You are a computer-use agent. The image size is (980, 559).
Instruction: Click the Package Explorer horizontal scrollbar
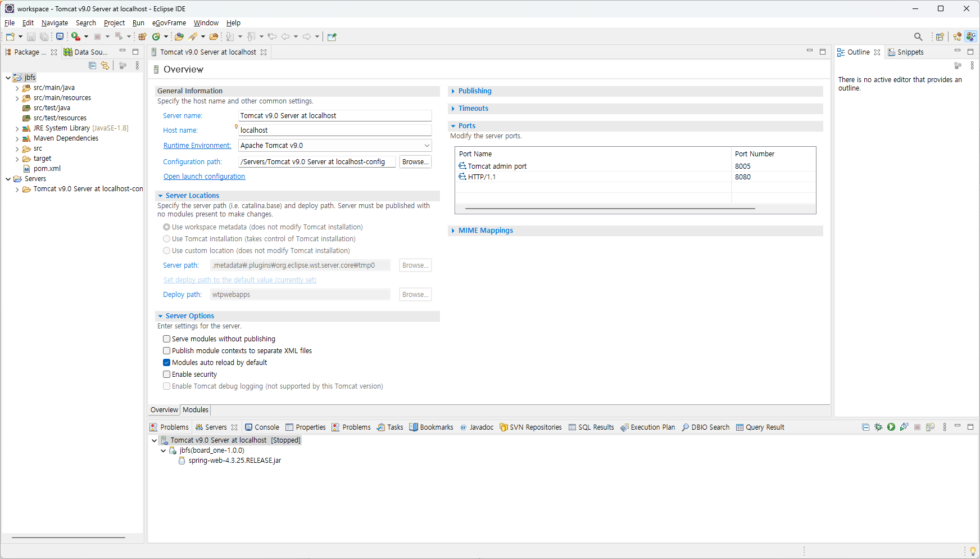tap(69, 538)
